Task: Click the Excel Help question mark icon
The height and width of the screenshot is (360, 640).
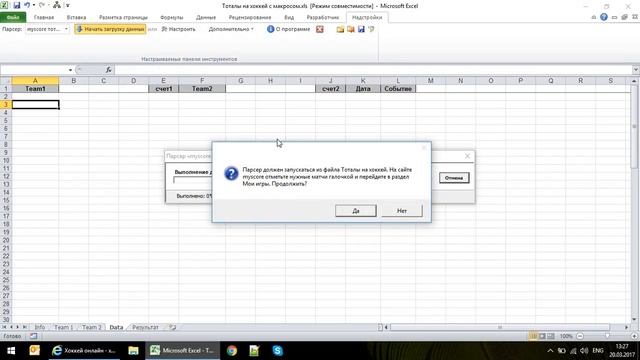Action: [604, 17]
